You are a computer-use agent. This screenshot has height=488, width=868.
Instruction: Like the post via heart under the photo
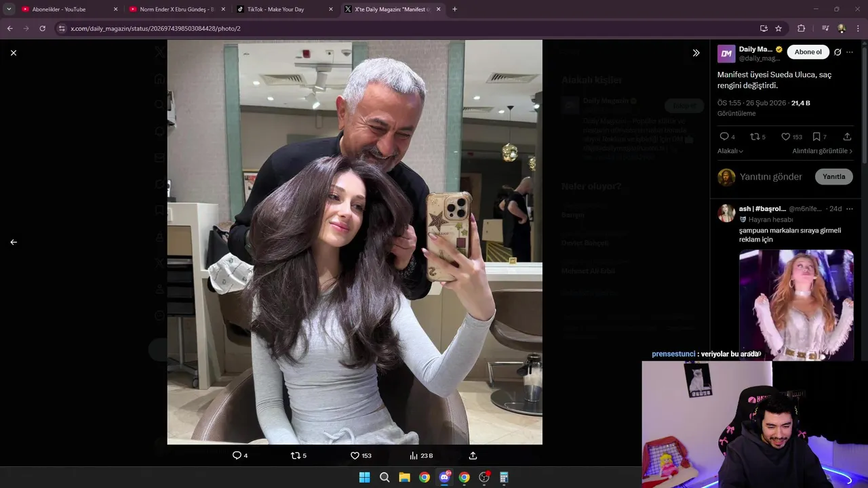[x=360, y=455]
